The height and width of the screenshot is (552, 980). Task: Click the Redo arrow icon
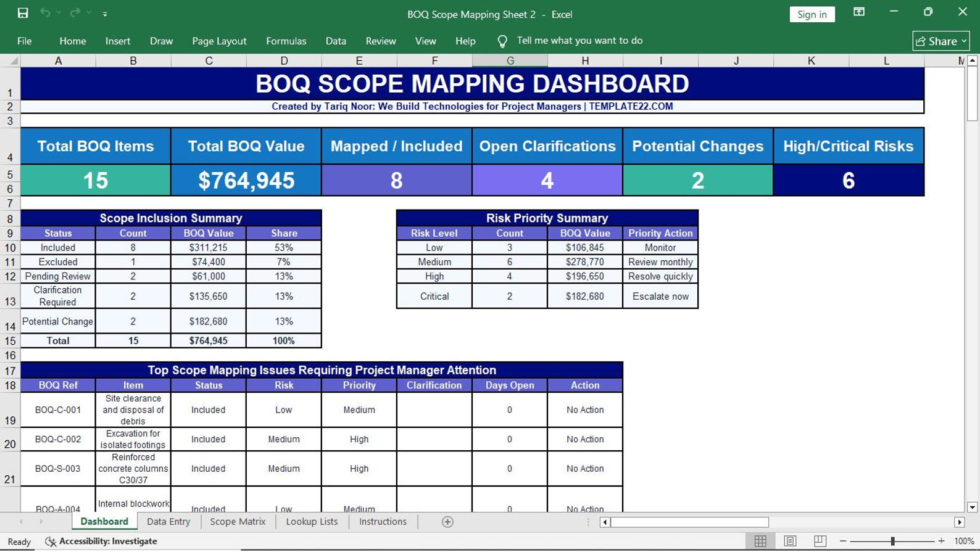(75, 13)
